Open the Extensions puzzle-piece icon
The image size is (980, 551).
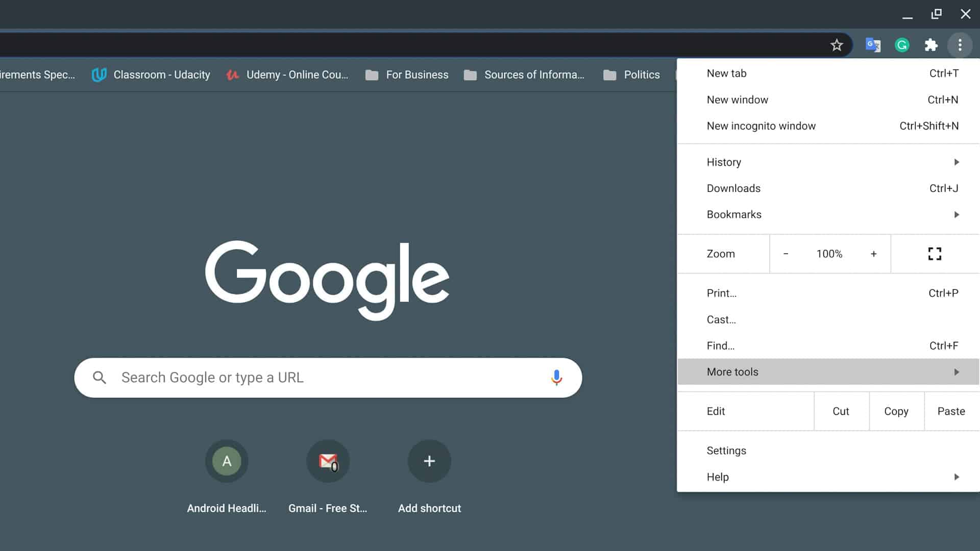coord(931,45)
